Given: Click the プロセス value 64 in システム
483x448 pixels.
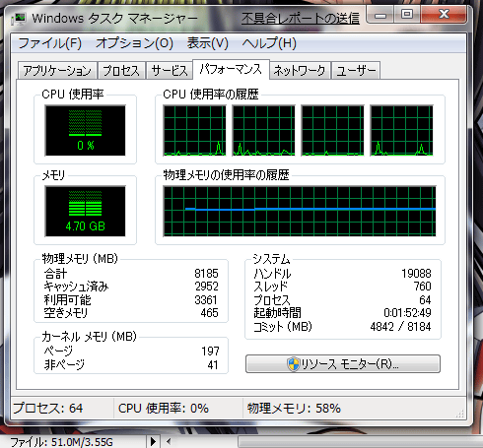Looking at the screenshot, I should pyautogui.click(x=425, y=300).
